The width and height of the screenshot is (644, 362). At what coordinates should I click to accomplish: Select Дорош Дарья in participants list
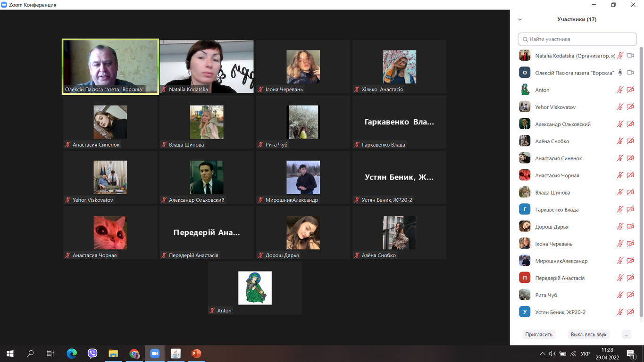[577, 227]
